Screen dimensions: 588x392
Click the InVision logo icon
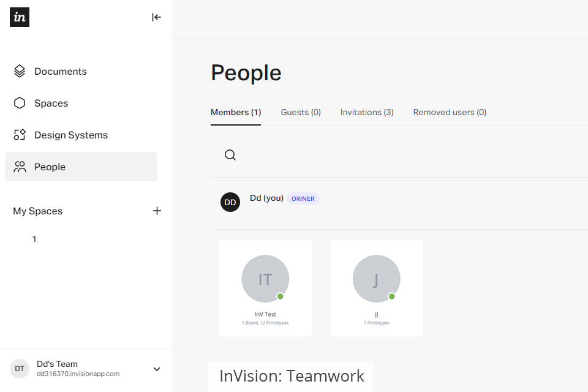20,17
